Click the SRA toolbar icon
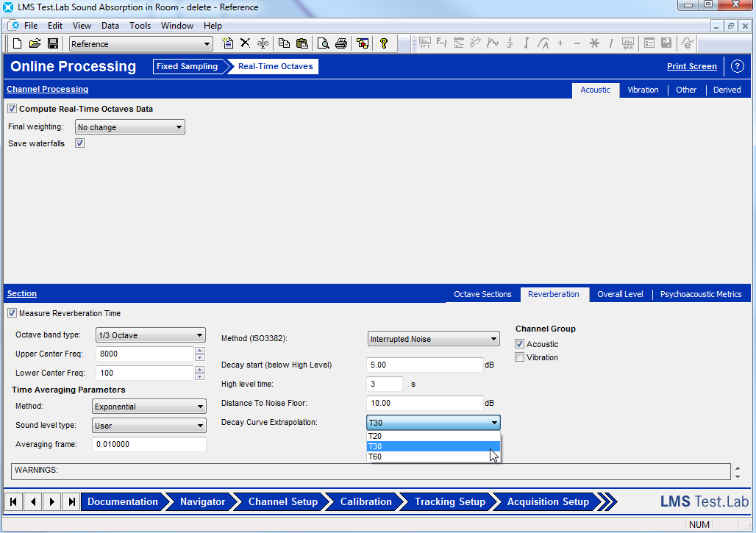 click(x=628, y=43)
